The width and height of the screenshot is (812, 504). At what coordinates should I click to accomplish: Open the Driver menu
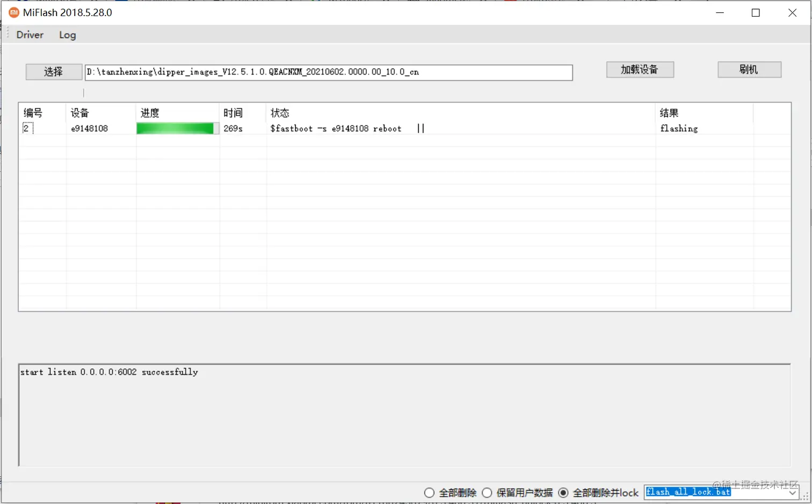(30, 35)
